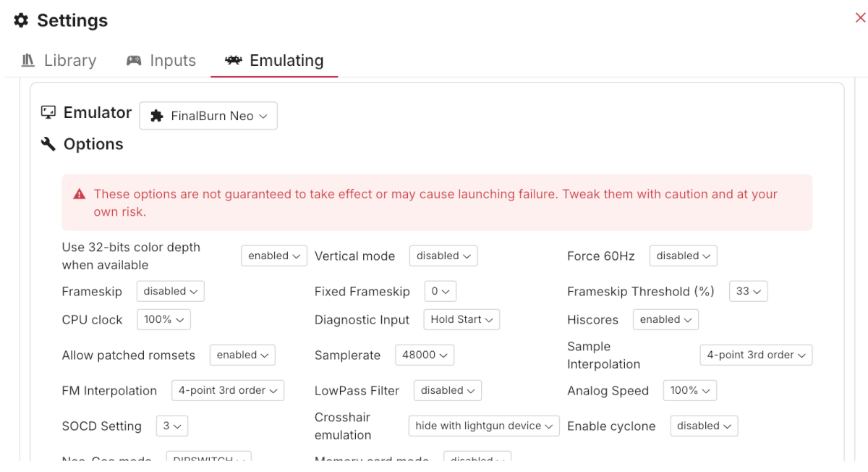Click the settings gear icon
Image resolution: width=868 pixels, height=472 pixels.
pyautogui.click(x=21, y=20)
